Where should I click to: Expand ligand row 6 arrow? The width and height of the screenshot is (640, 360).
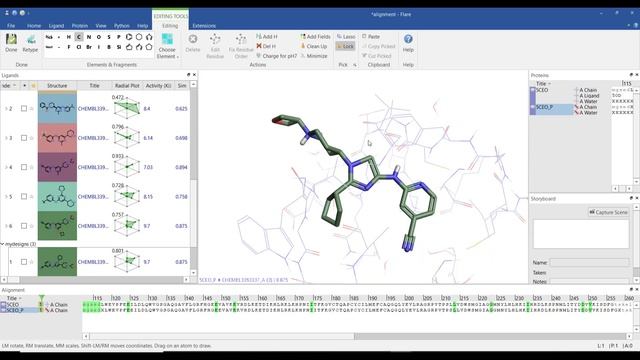point(6,226)
